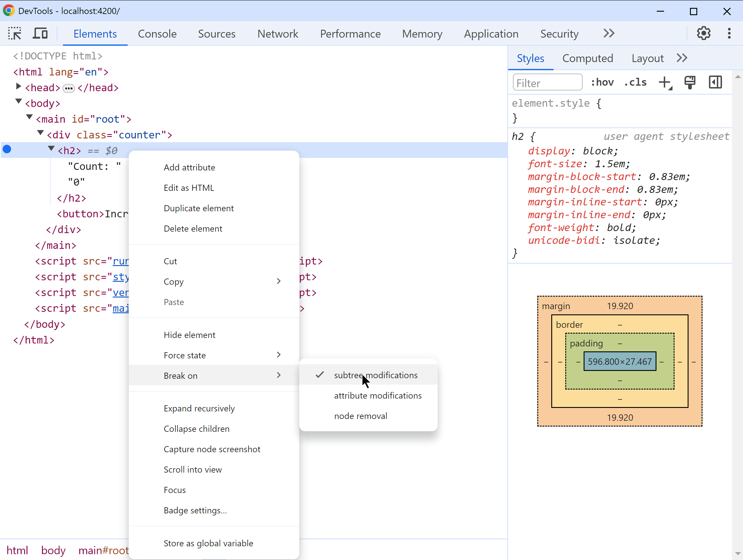This screenshot has height=560, width=743.
Task: Click the element.style rule block
Action: coord(619,110)
